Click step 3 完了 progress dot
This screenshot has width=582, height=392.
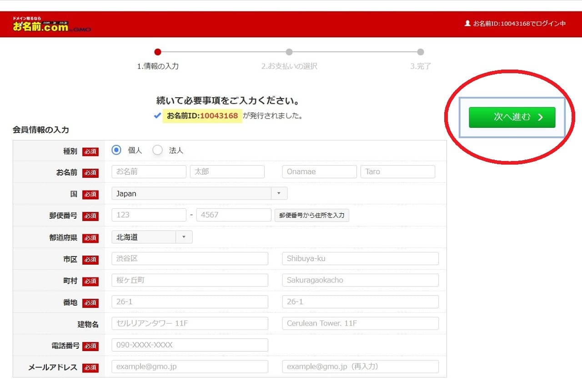pos(421,52)
